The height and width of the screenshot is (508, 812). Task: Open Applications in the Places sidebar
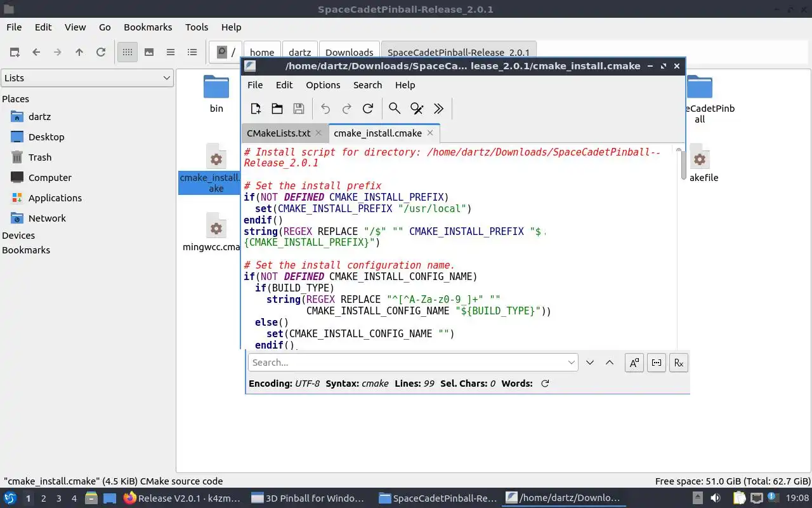55,198
